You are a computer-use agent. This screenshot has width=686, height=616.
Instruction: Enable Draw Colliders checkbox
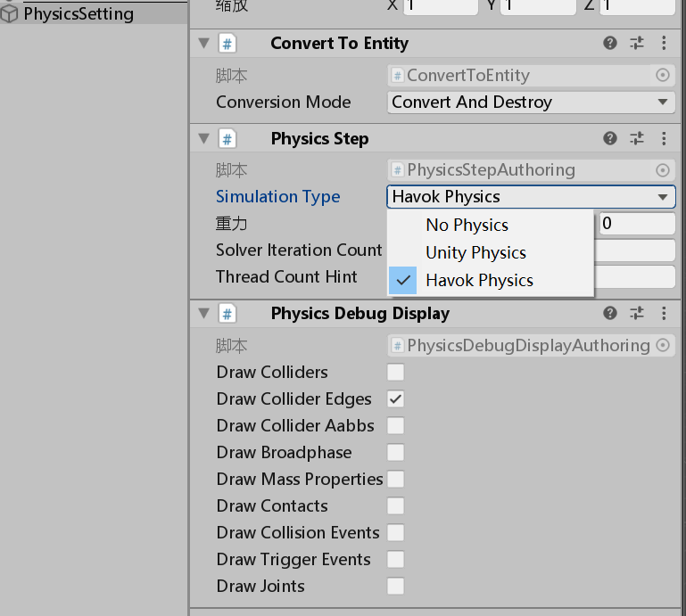pos(395,373)
